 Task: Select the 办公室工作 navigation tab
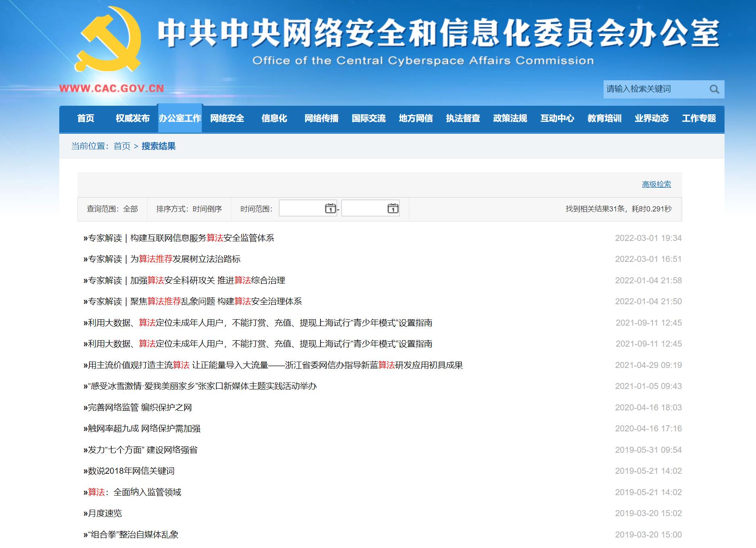(x=180, y=118)
